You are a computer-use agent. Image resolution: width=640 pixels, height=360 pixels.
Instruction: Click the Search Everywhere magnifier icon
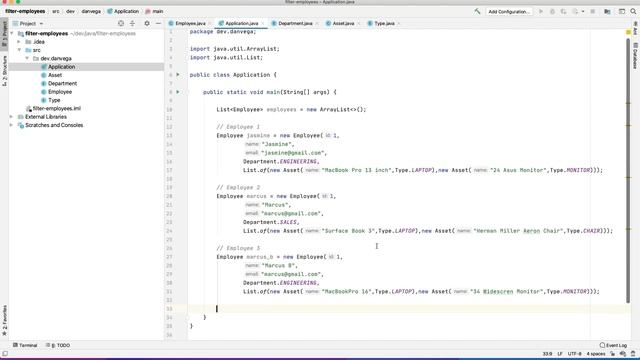pos(633,11)
